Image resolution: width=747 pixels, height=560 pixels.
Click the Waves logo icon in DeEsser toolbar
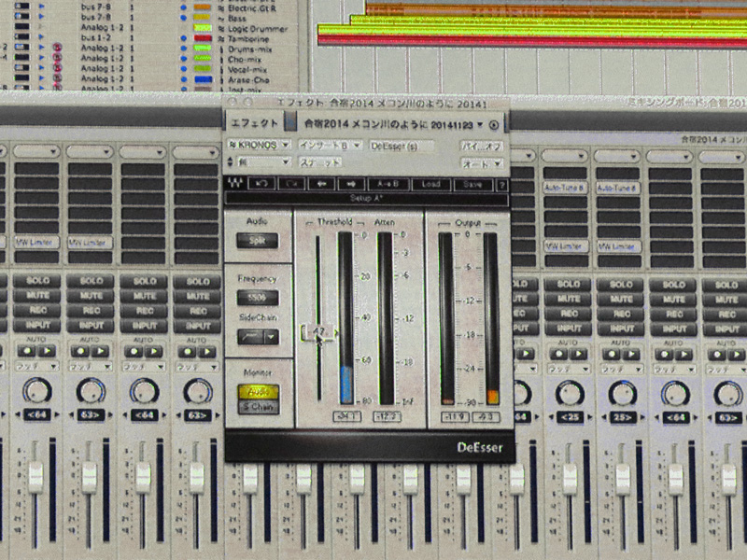[234, 183]
